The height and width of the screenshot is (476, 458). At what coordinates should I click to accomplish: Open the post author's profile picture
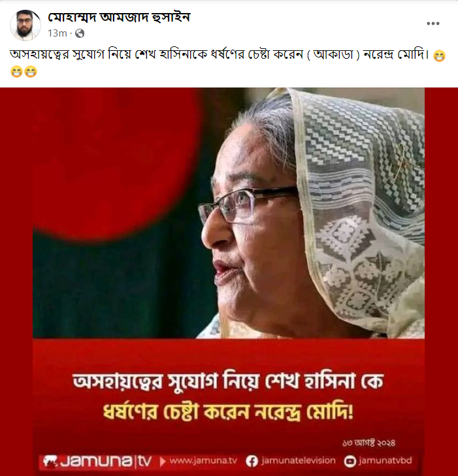tap(25, 25)
